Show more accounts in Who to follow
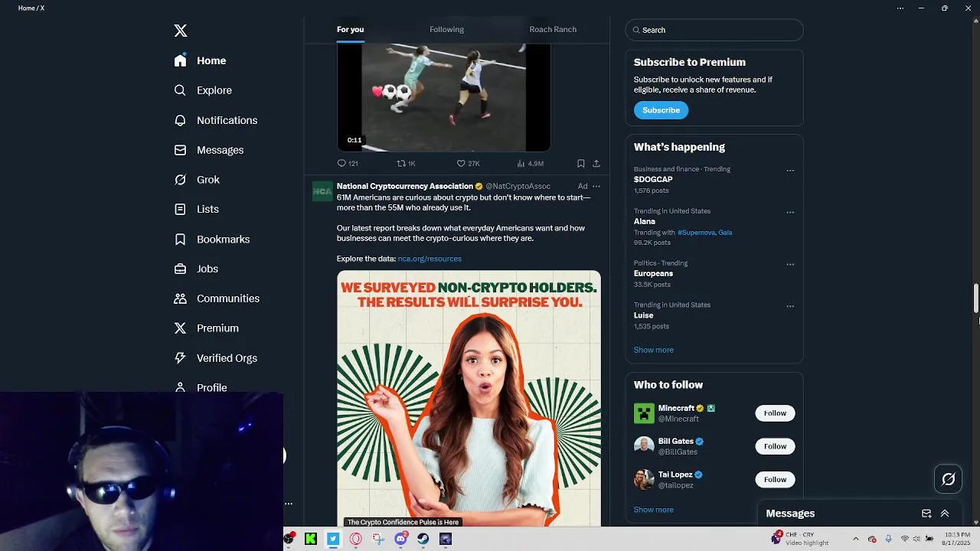The image size is (980, 551). tap(654, 510)
